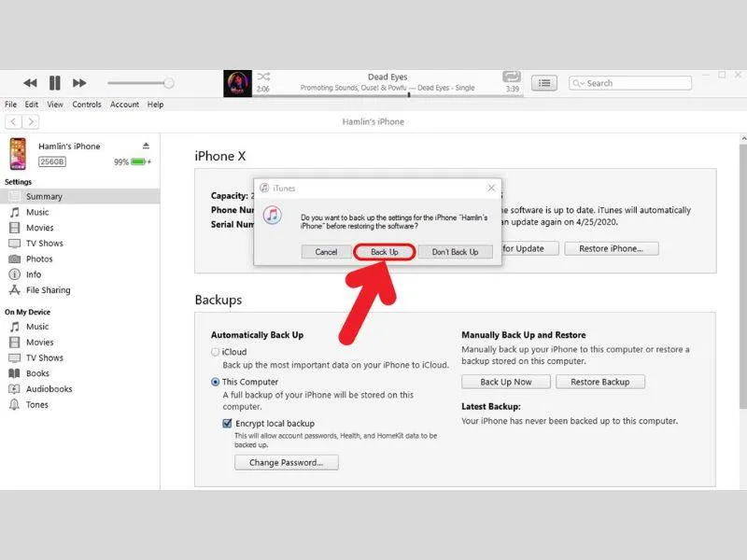The height and width of the screenshot is (560, 747).
Task: Toggle Encrypt local backup checkbox
Action: click(x=227, y=424)
